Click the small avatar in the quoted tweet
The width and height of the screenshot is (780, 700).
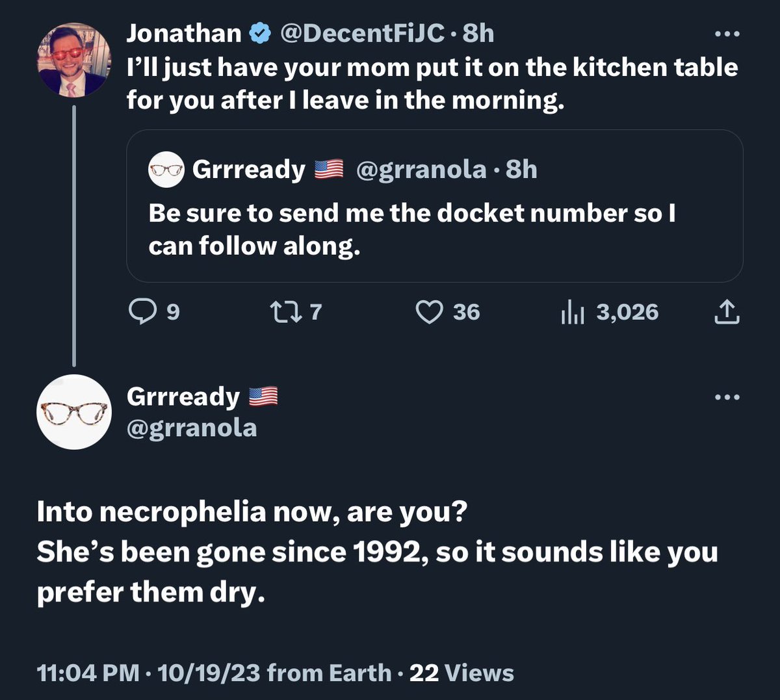click(x=167, y=170)
